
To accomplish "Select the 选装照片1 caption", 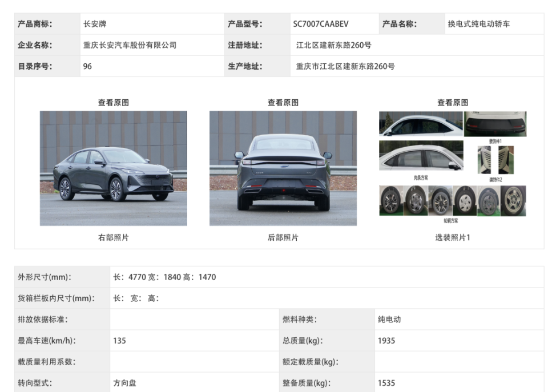I will click(453, 237).
